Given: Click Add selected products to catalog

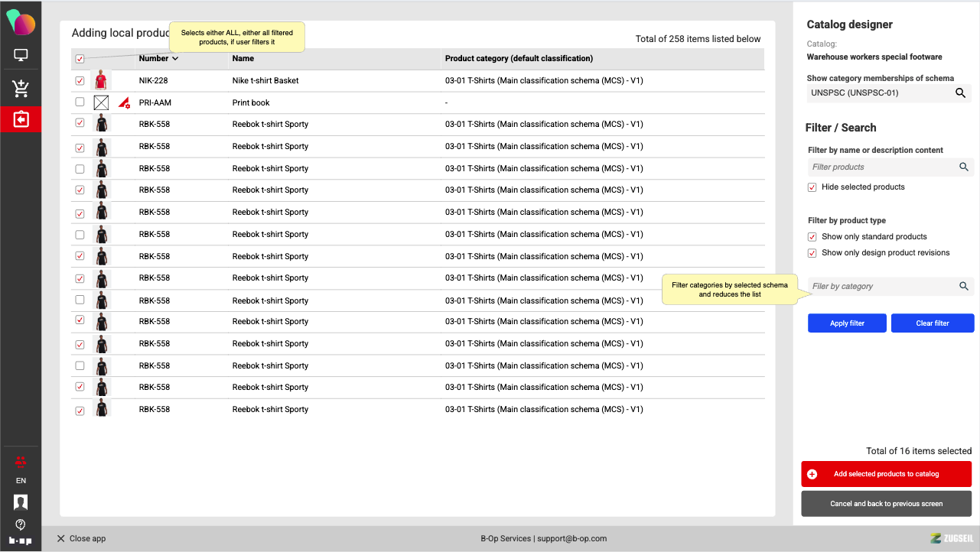Looking at the screenshot, I should click(886, 474).
